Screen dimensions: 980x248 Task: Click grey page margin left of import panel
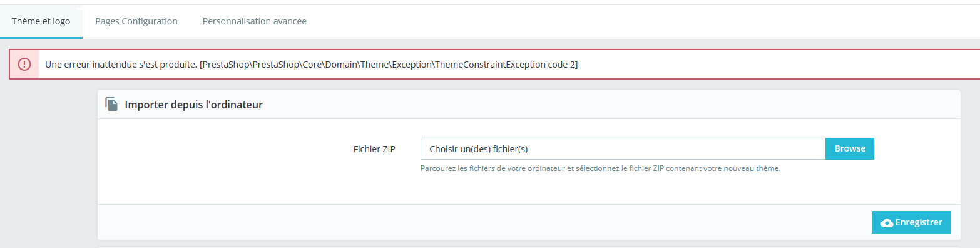click(49, 164)
